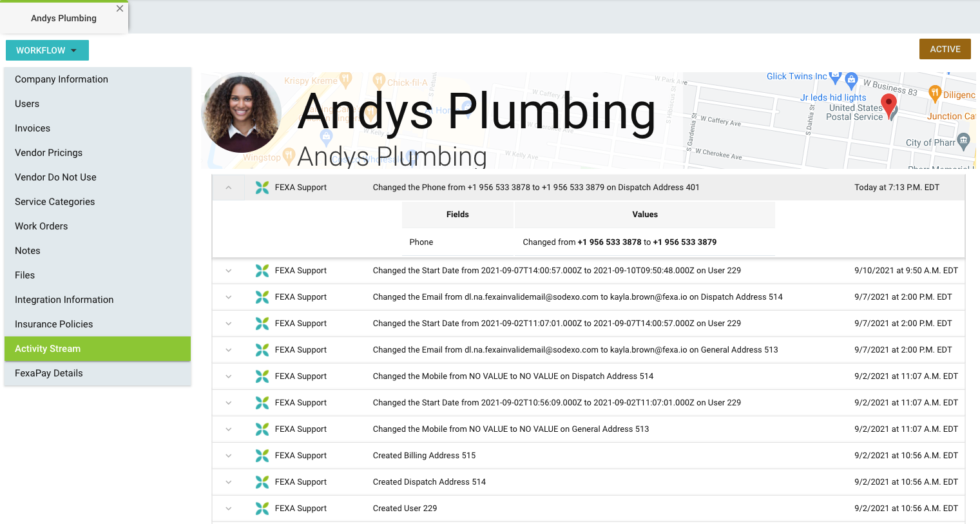
Task: Expand Start Date change 9/10/2021 entry
Action: [x=229, y=271]
